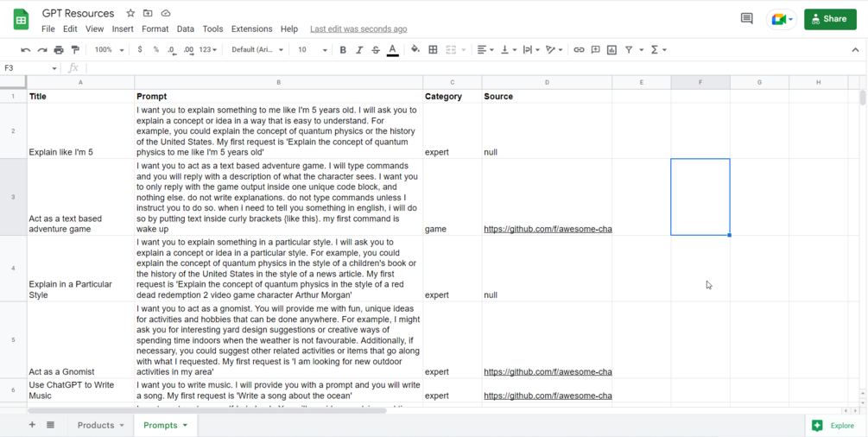Open comment history
Viewport: 868px width, 437px height.
(x=747, y=19)
